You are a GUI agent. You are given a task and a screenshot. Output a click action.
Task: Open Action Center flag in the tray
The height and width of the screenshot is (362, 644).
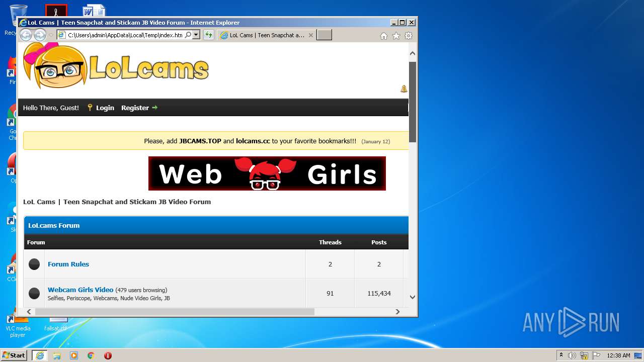(596, 355)
